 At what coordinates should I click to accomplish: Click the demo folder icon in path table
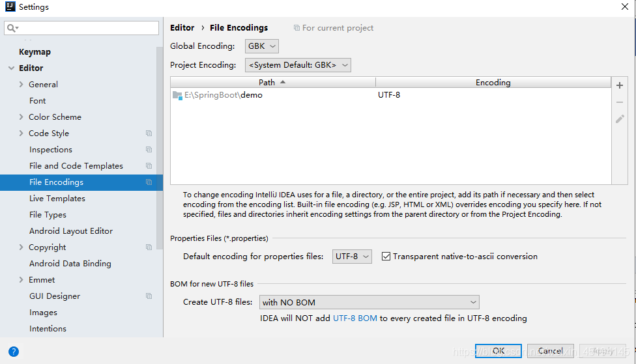point(177,95)
